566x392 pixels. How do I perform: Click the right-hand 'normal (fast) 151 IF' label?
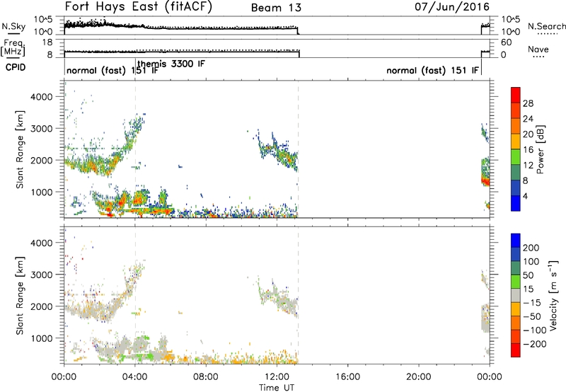pos(433,70)
